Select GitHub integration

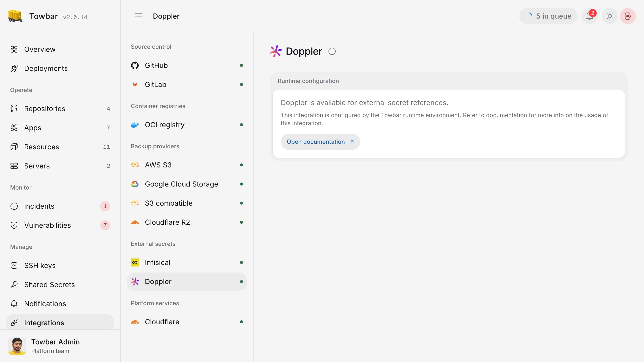pos(187,65)
